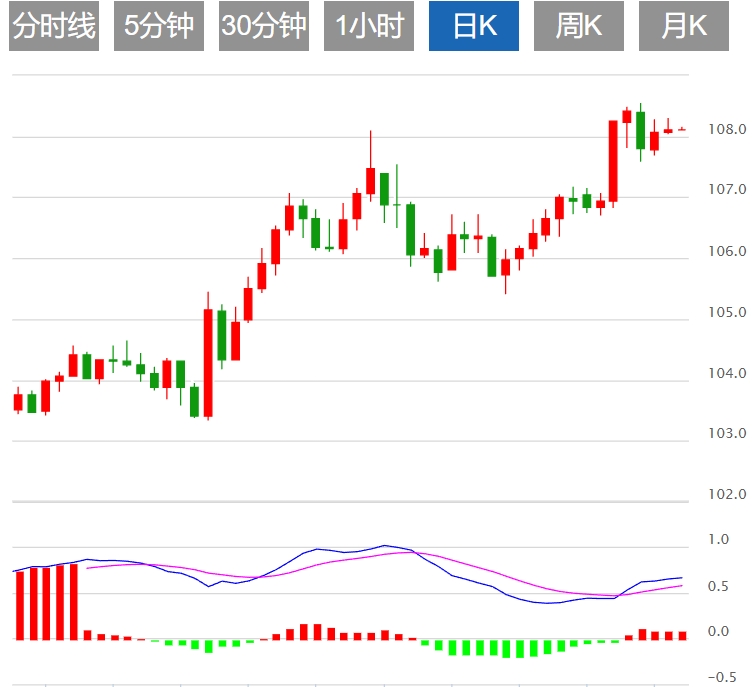
Task: Open the monthly 月K tab
Action: tap(684, 26)
